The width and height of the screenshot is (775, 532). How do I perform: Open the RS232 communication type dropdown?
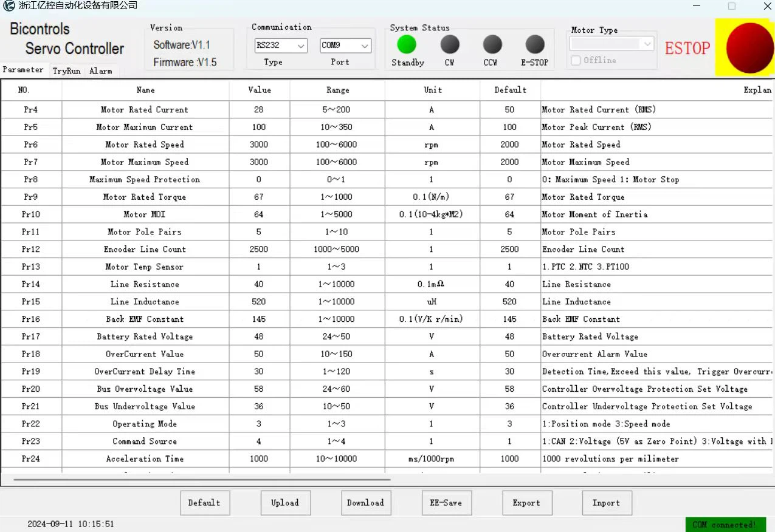[x=281, y=46]
